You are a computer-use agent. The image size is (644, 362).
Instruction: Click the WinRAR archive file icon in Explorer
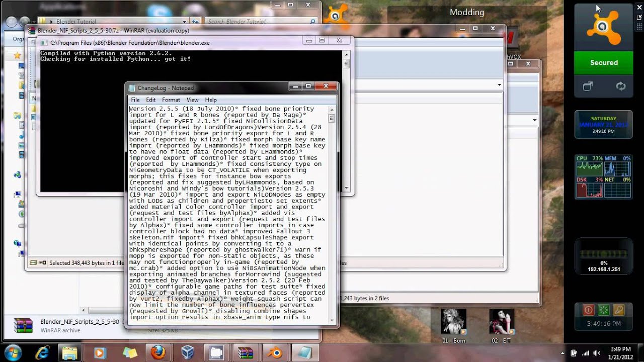(23, 326)
